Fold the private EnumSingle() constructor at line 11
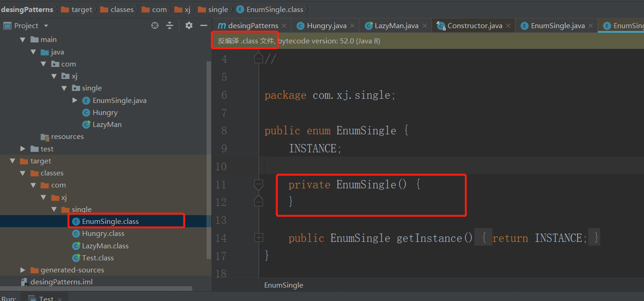This screenshot has height=301, width=644. click(x=259, y=185)
